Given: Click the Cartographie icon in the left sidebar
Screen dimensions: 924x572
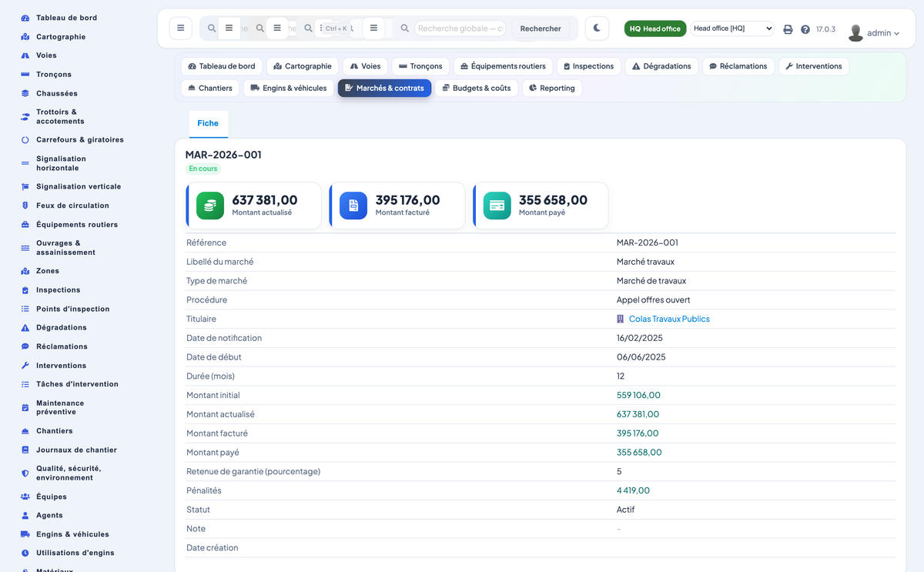Looking at the screenshot, I should point(25,37).
